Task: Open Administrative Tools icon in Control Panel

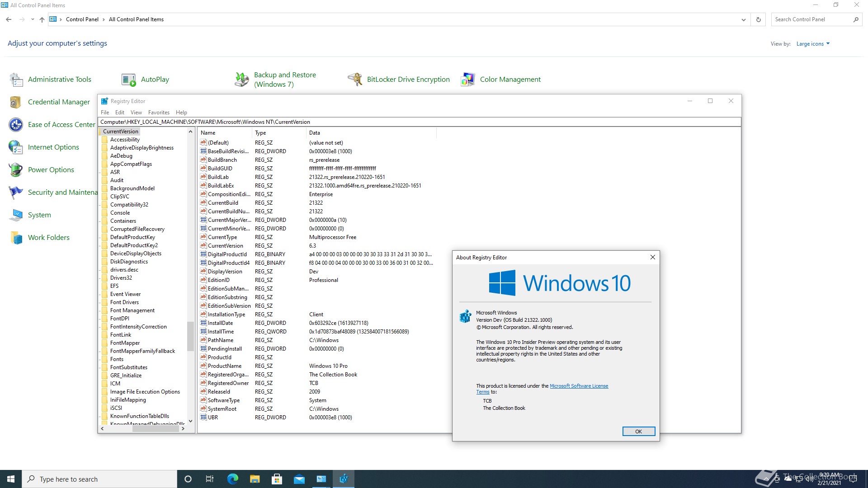Action: click(x=16, y=80)
